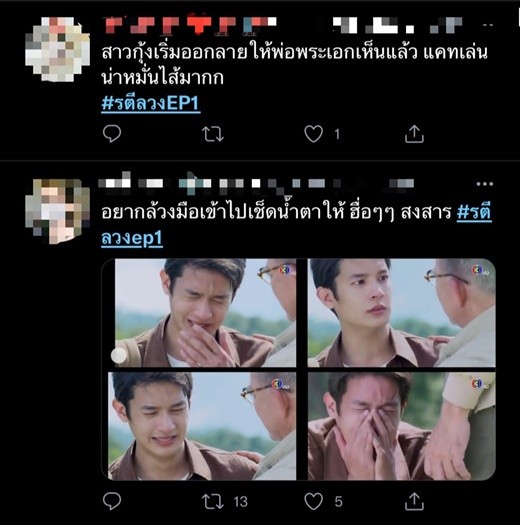Like the first tweet with 1 like
520x525 pixels.
tap(313, 134)
